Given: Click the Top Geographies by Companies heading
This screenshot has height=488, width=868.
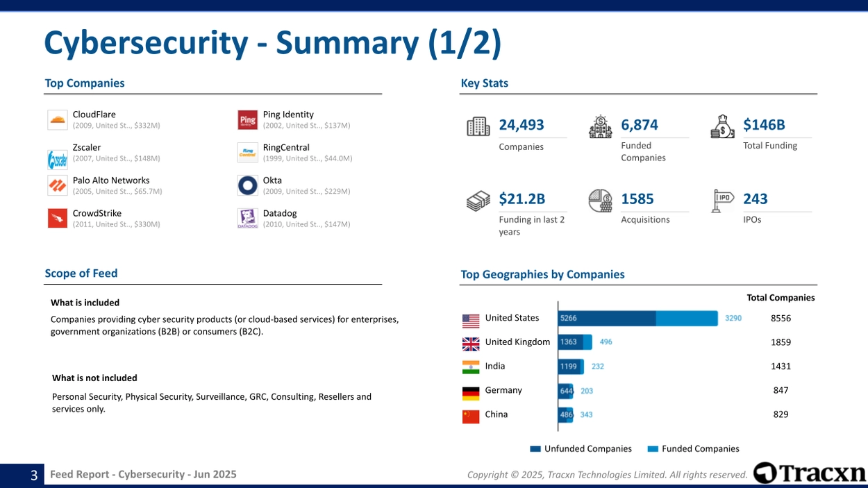Looking at the screenshot, I should coord(542,274).
